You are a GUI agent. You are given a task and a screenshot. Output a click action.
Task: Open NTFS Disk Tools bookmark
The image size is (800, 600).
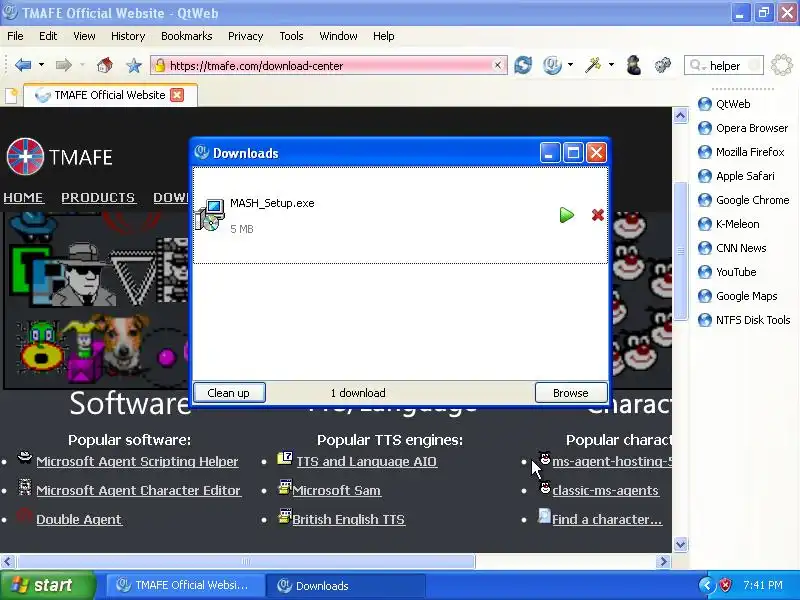click(x=744, y=320)
